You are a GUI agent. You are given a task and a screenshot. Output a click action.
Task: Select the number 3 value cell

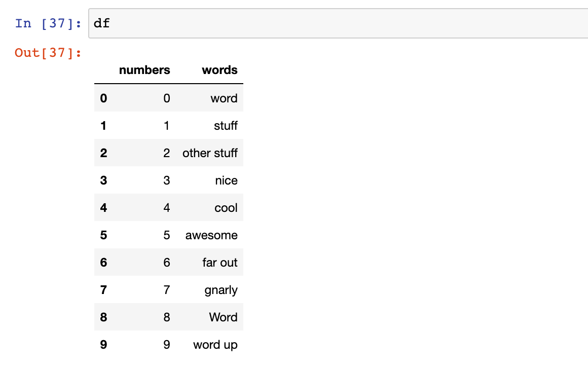pos(166,180)
